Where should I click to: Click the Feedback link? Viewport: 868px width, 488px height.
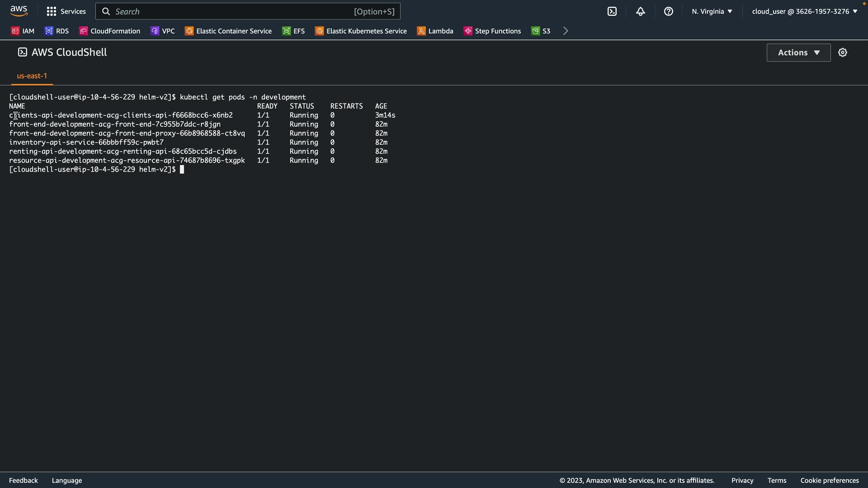[x=24, y=480]
